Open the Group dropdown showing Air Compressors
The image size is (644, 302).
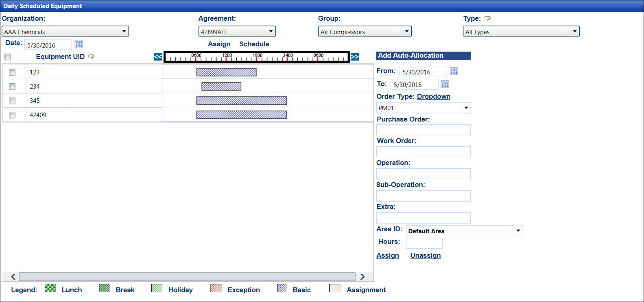[365, 32]
